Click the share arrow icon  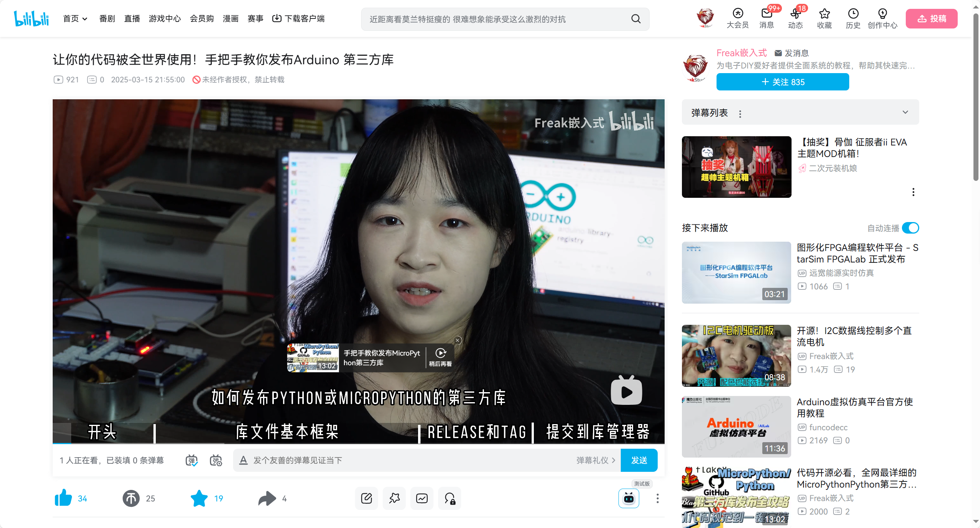[267, 498]
